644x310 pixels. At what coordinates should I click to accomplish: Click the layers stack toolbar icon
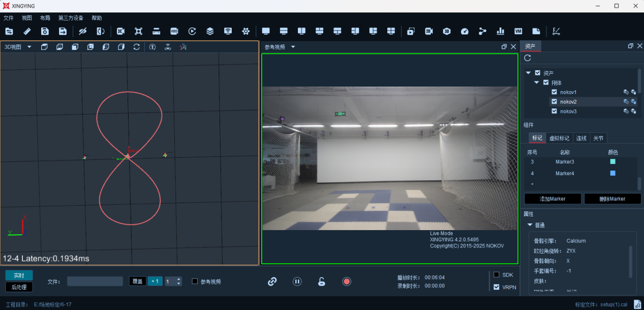[x=210, y=31]
